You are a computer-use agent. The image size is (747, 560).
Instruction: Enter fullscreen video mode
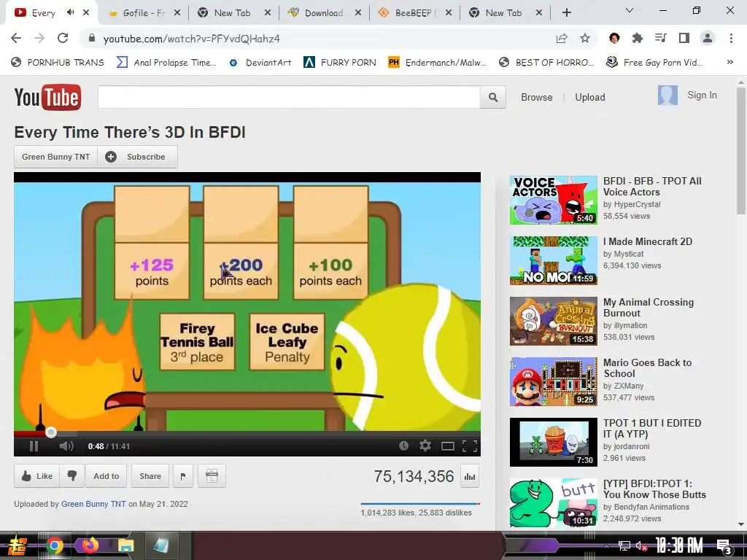(x=470, y=446)
